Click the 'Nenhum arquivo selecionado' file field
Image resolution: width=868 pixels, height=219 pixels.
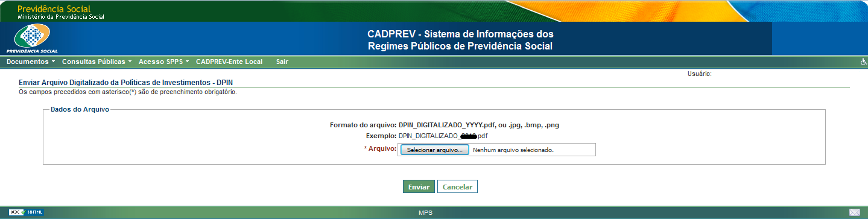point(513,150)
